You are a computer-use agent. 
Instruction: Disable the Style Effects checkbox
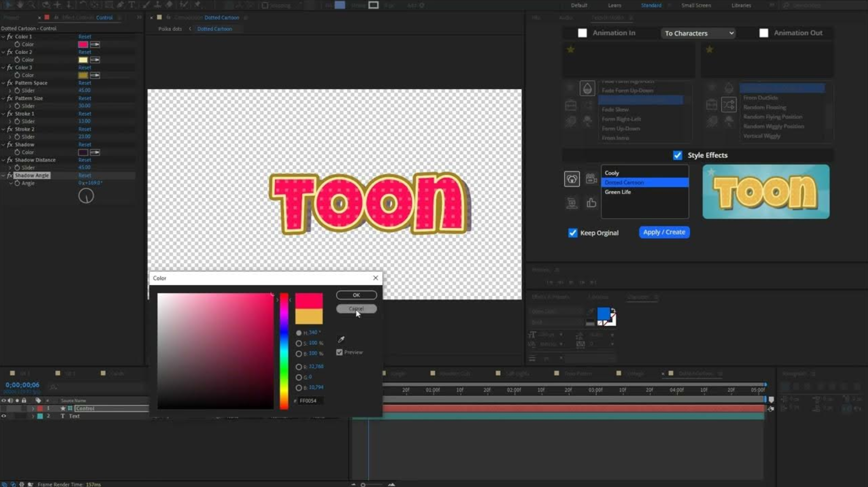[x=677, y=155]
